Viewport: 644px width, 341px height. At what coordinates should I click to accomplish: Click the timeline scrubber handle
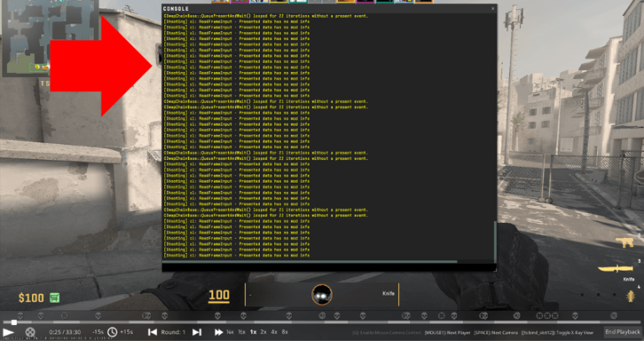pos(14,323)
